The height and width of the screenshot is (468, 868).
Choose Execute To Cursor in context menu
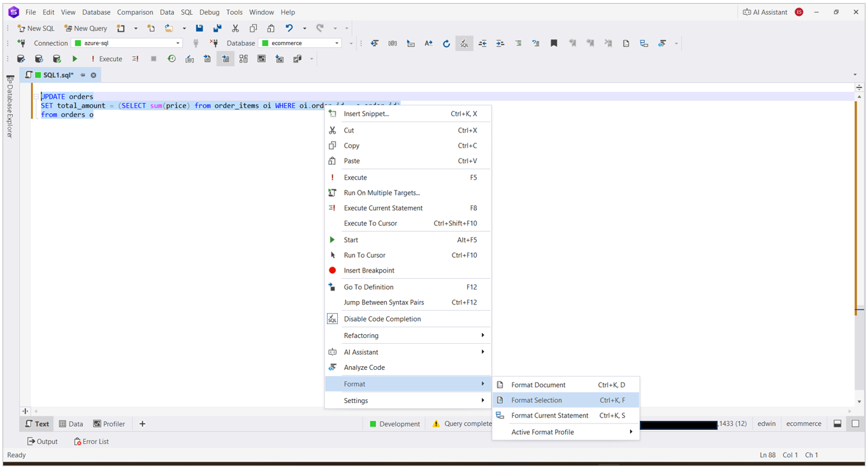(408, 223)
